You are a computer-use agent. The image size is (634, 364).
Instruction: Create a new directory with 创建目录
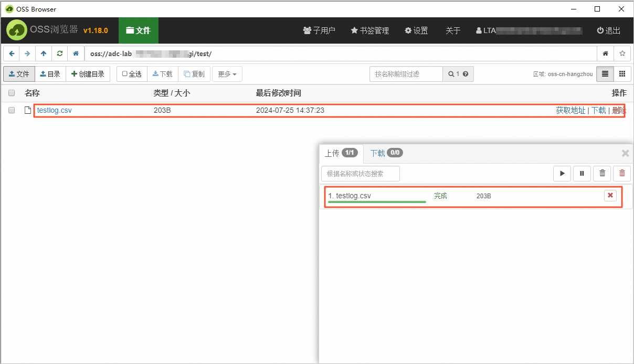(x=88, y=74)
